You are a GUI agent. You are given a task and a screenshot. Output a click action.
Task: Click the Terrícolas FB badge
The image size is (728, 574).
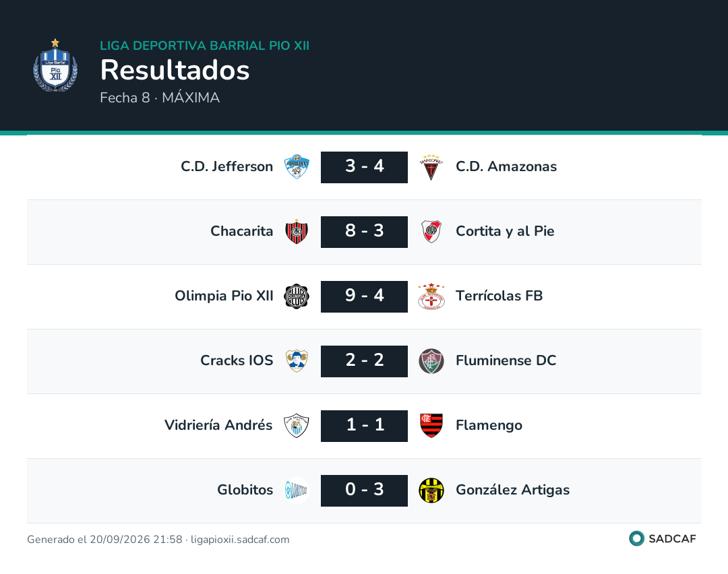coord(431,296)
